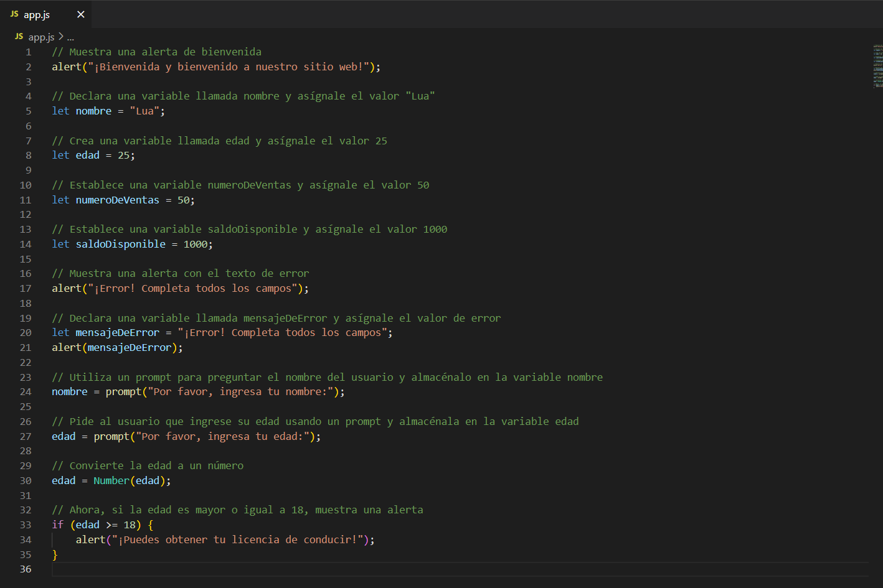Click the value 18 in the if condition
This screenshot has width=883, height=588.
130,525
